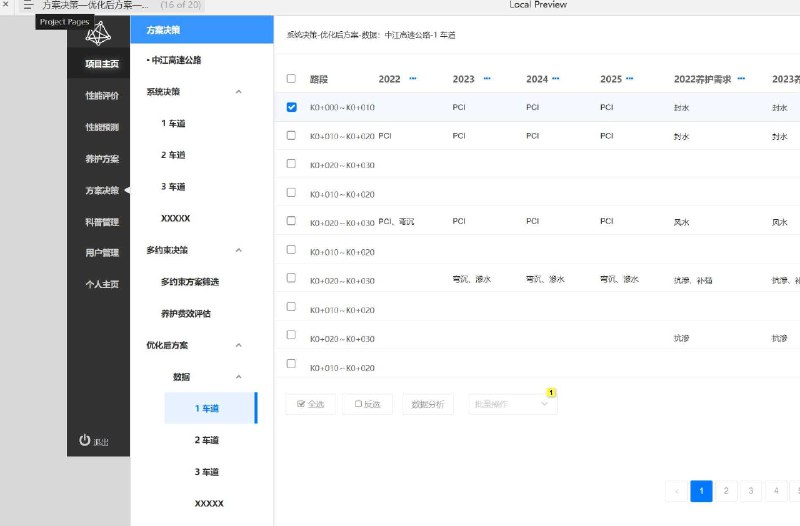Open the 2022 column ellipsis menu

coord(413,79)
